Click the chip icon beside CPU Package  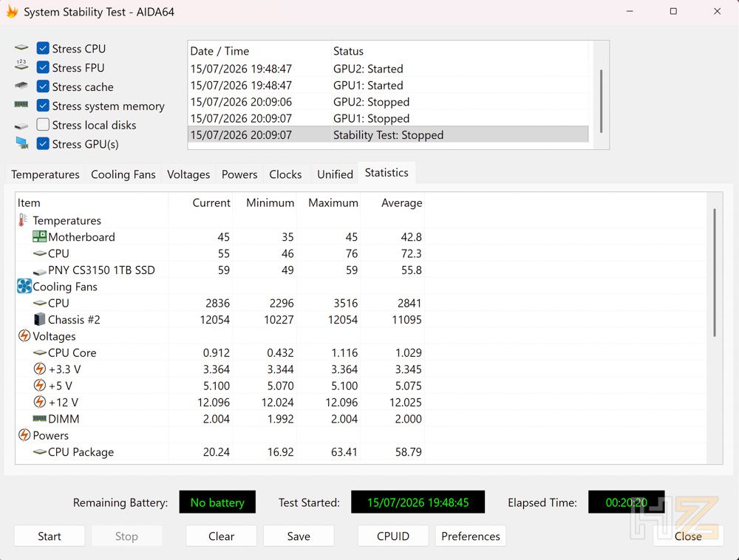click(x=40, y=451)
